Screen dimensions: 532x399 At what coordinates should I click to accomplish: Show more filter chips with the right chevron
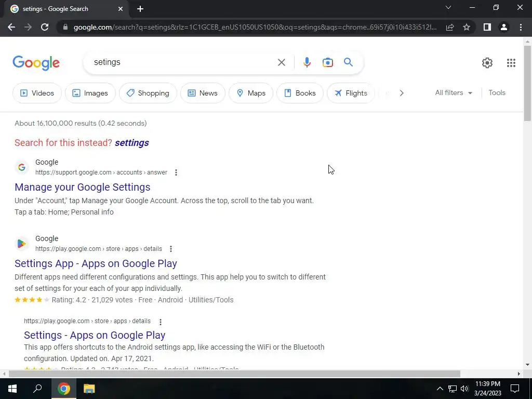click(402, 93)
